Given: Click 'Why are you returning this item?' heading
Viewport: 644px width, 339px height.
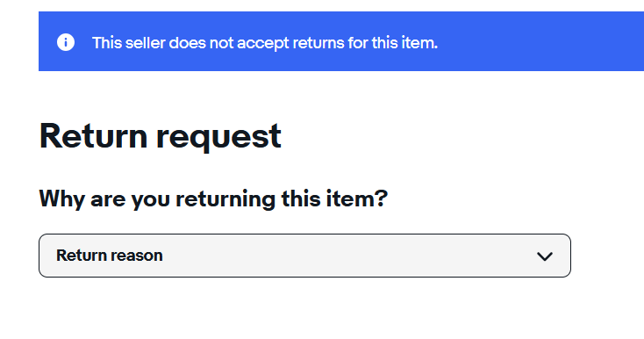Looking at the screenshot, I should (x=213, y=199).
